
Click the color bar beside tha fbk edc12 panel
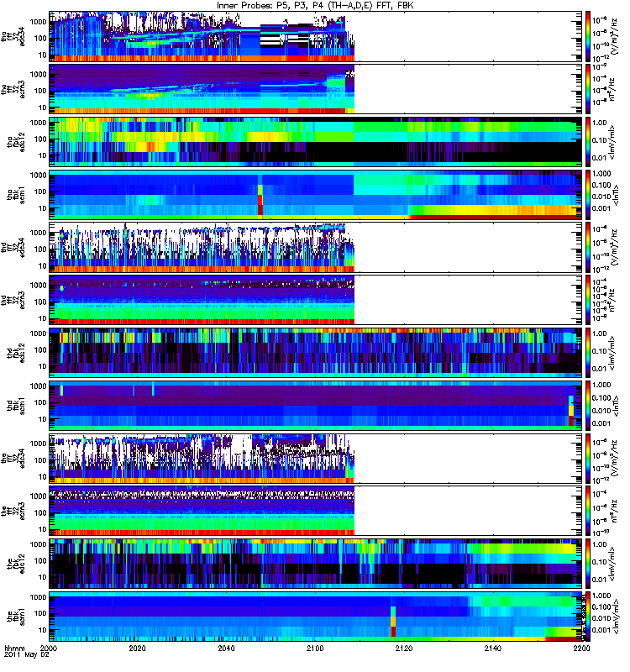[x=588, y=142]
